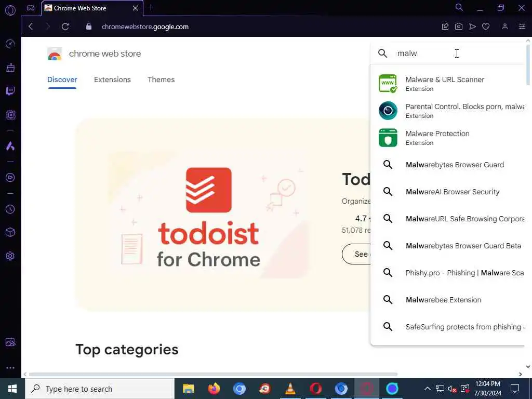Choose Malwarebee Extension suggestion

448,300
